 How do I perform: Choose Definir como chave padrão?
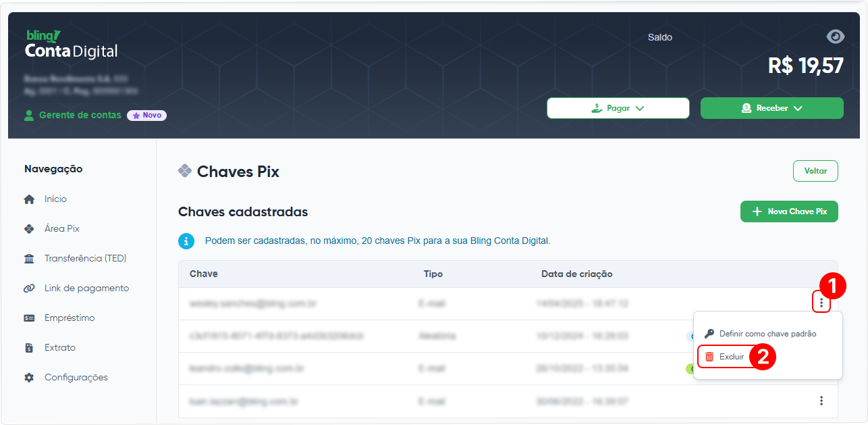tap(761, 334)
